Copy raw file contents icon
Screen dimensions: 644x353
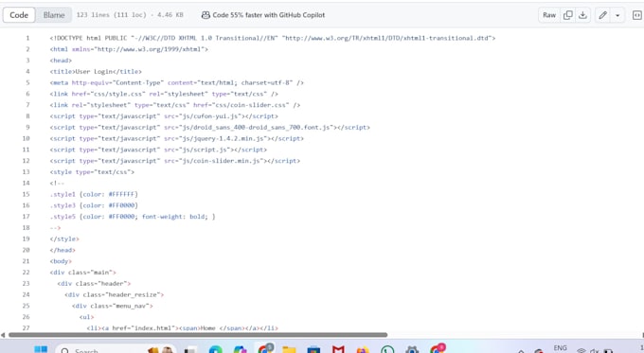(568, 15)
